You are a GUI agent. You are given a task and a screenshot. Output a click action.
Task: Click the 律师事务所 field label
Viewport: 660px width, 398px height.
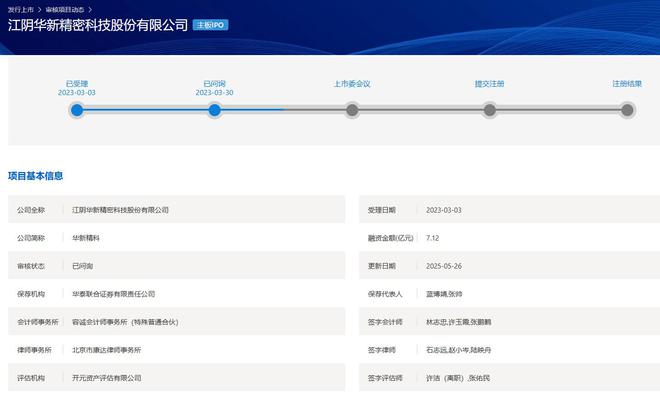(x=34, y=350)
